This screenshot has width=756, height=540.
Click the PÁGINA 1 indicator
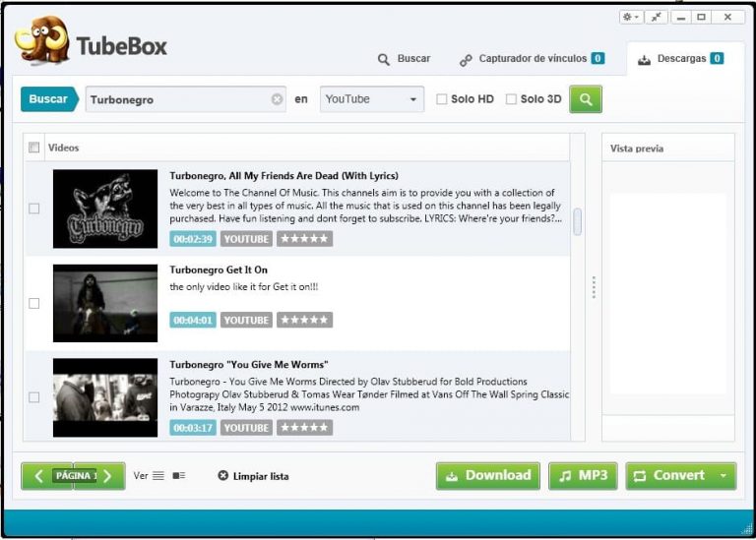(x=75, y=476)
